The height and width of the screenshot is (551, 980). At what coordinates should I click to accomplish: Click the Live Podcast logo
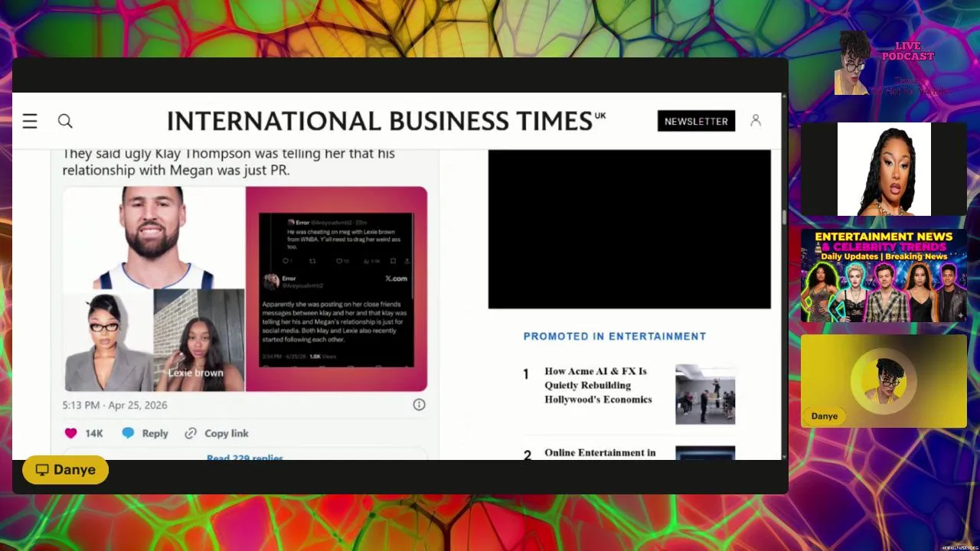coord(893,64)
